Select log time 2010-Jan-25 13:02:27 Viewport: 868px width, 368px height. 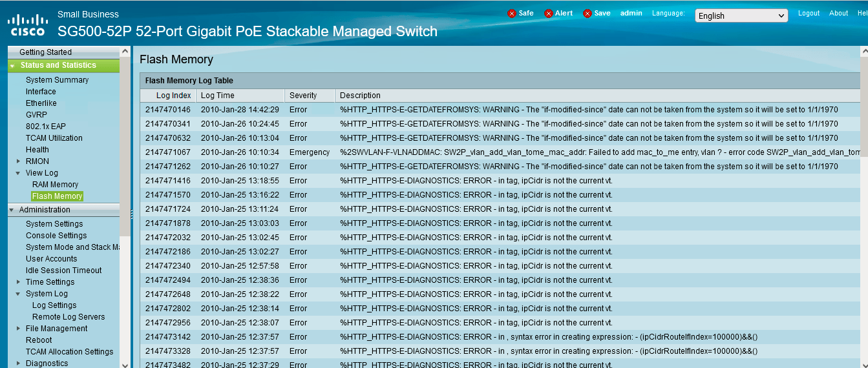click(x=240, y=252)
